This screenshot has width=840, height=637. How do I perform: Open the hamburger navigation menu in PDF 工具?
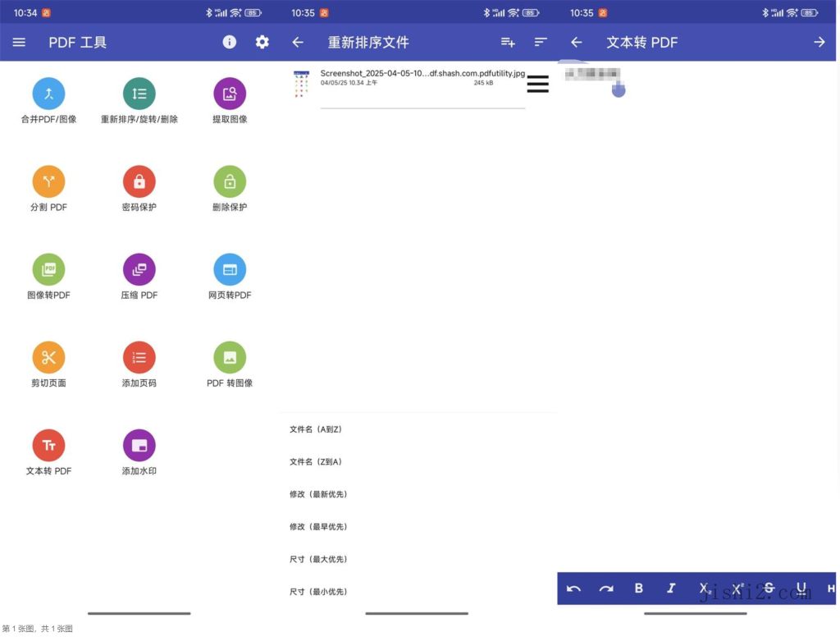pos(19,42)
